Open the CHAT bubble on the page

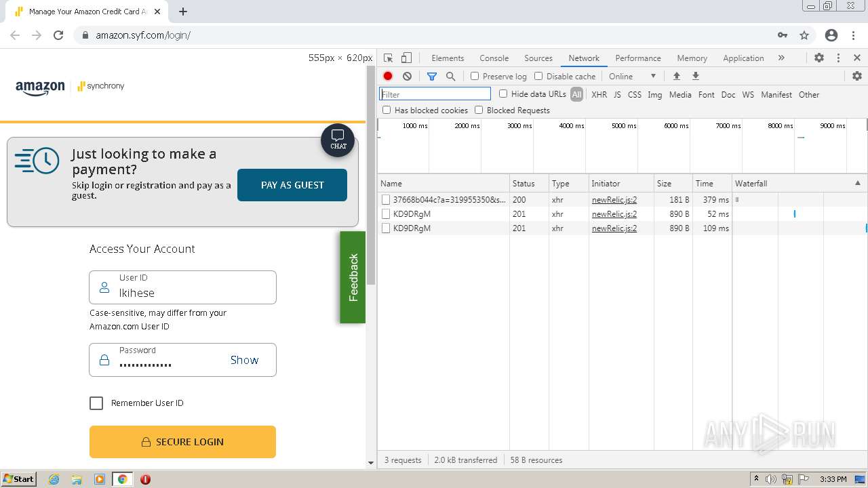click(x=338, y=140)
